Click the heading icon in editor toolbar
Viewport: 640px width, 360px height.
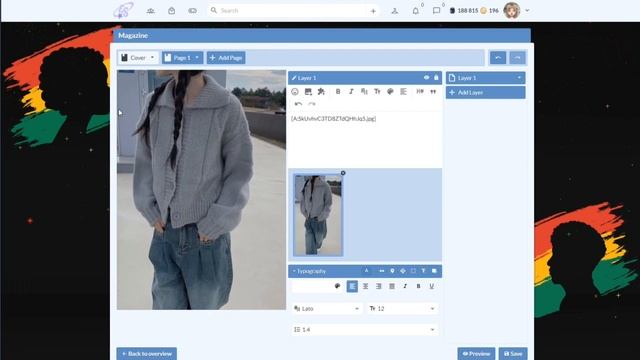click(420, 92)
